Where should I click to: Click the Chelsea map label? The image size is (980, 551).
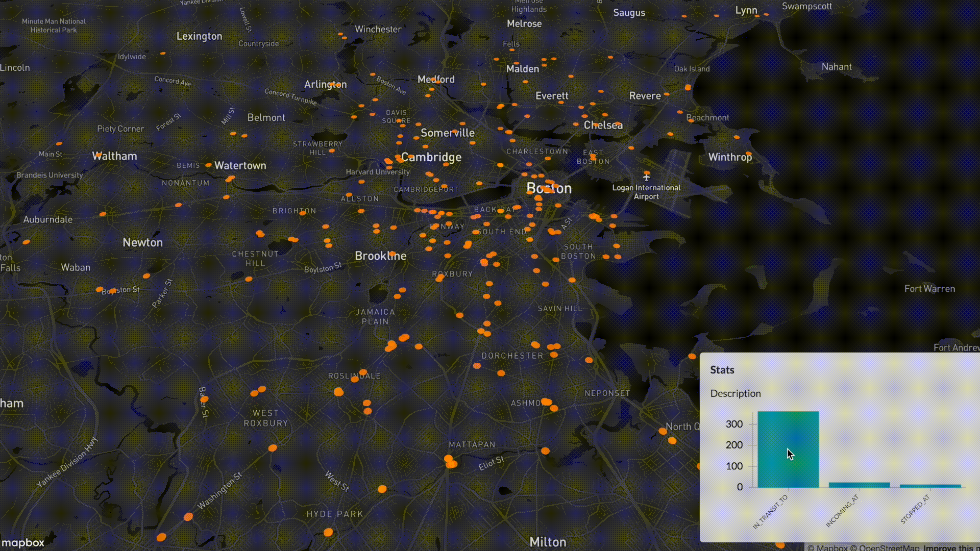(603, 125)
